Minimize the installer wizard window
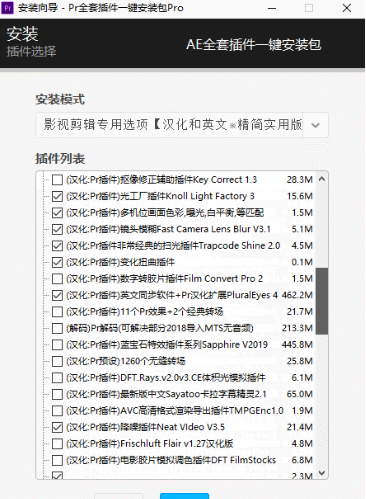 (272, 8)
